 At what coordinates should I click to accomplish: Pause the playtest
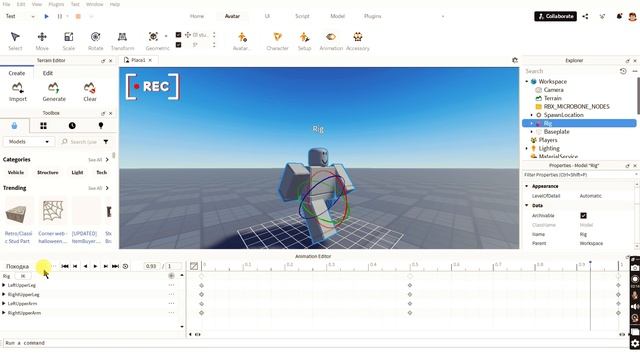[x=60, y=16]
